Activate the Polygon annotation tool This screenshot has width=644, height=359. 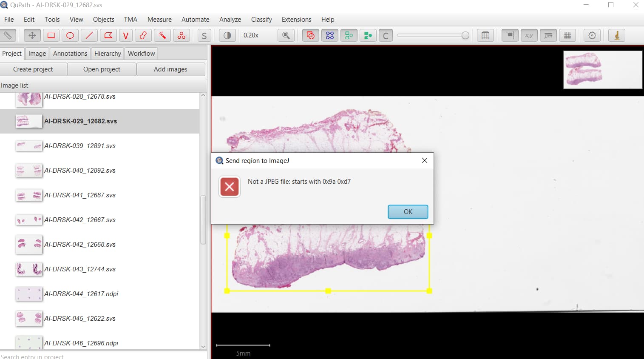click(108, 35)
